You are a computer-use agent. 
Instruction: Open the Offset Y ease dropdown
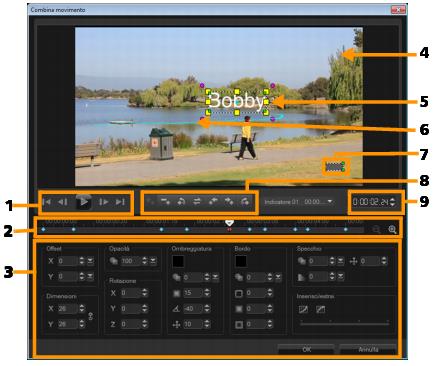tap(90, 276)
